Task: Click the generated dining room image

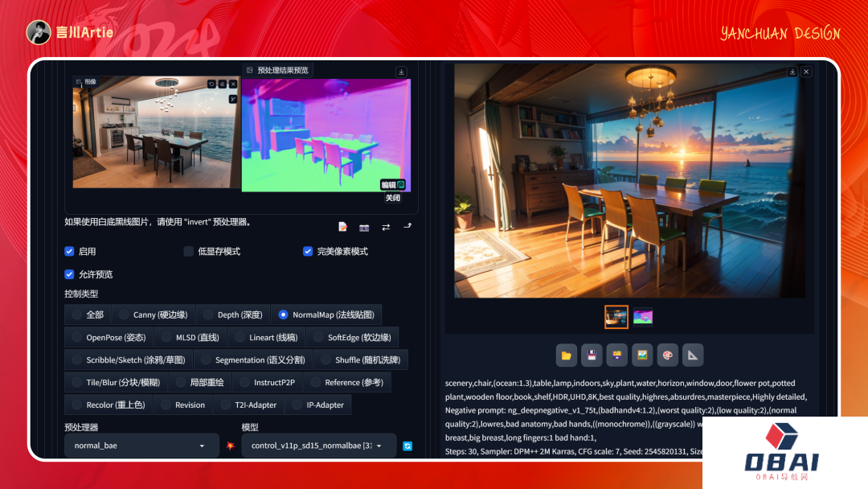Action: (x=629, y=180)
